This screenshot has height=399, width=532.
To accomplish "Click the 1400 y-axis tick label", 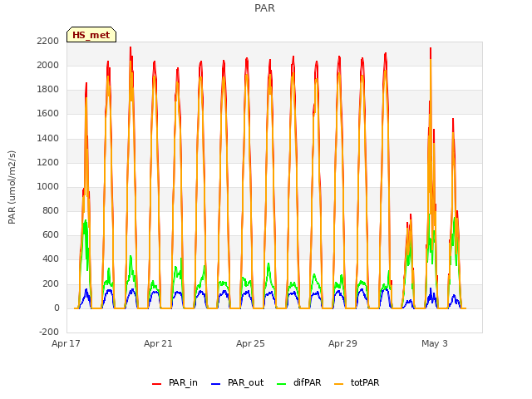I will [x=48, y=139].
